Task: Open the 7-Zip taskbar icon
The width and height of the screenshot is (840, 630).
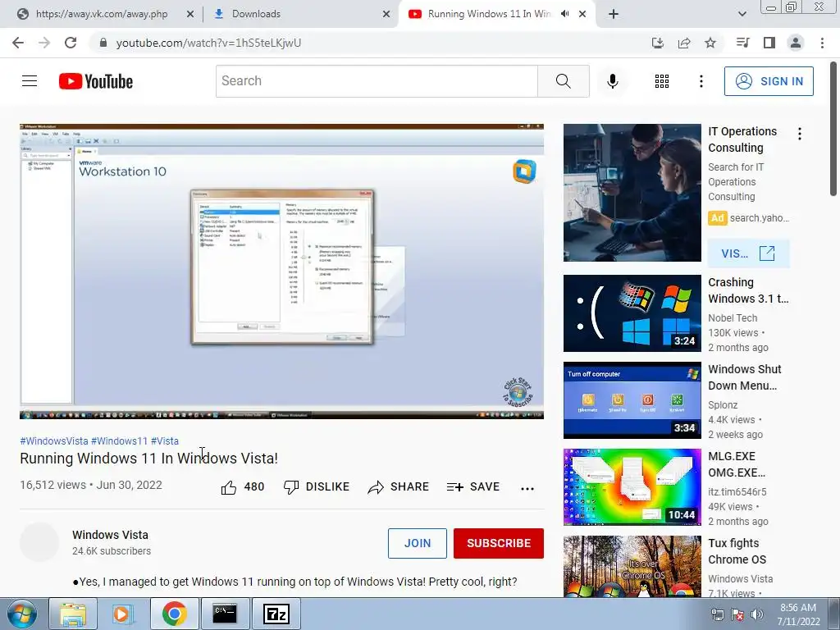Action: coord(276,614)
